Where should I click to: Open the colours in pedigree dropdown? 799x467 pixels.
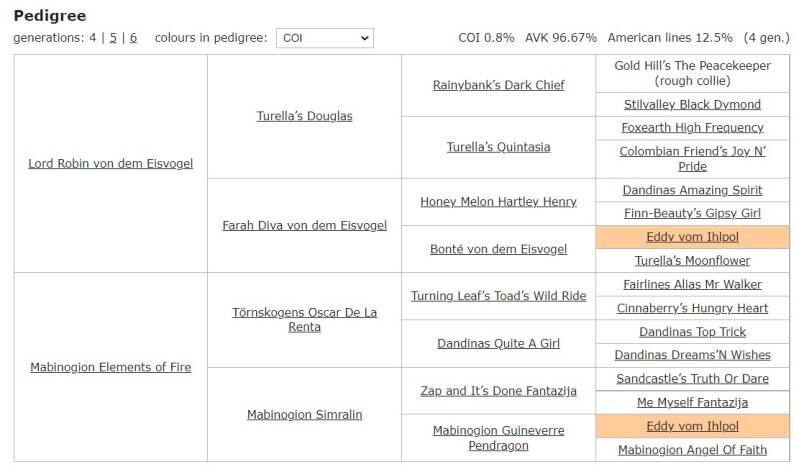[x=324, y=38]
